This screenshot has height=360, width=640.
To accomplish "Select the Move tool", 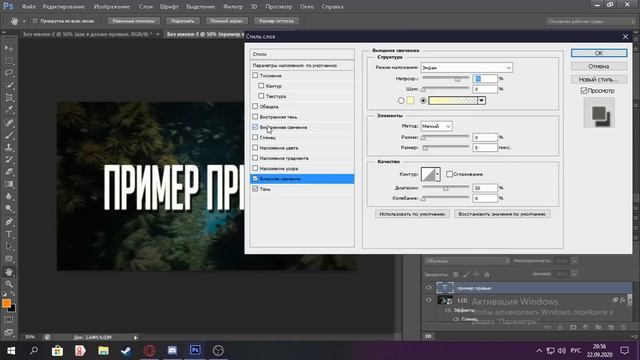I will (x=9, y=48).
